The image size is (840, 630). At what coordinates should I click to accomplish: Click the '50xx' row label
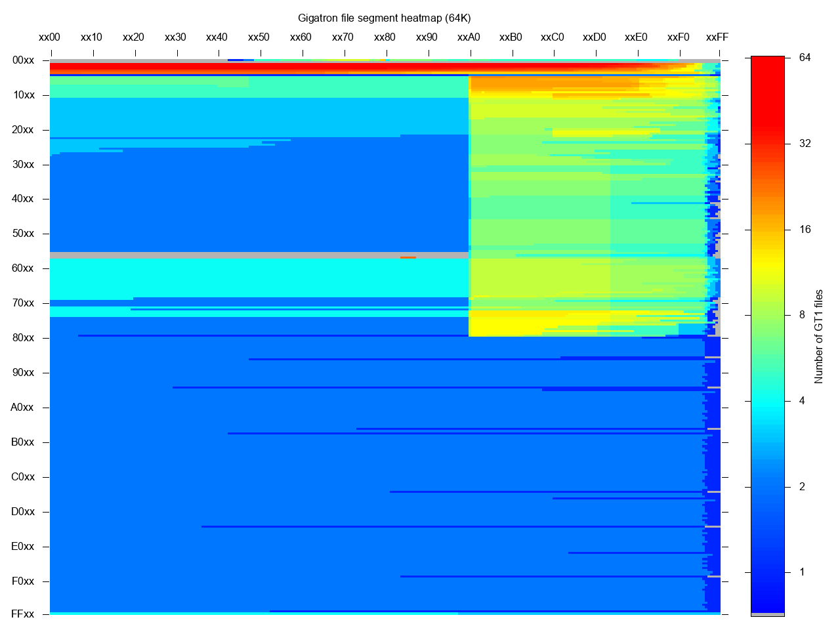click(x=23, y=234)
